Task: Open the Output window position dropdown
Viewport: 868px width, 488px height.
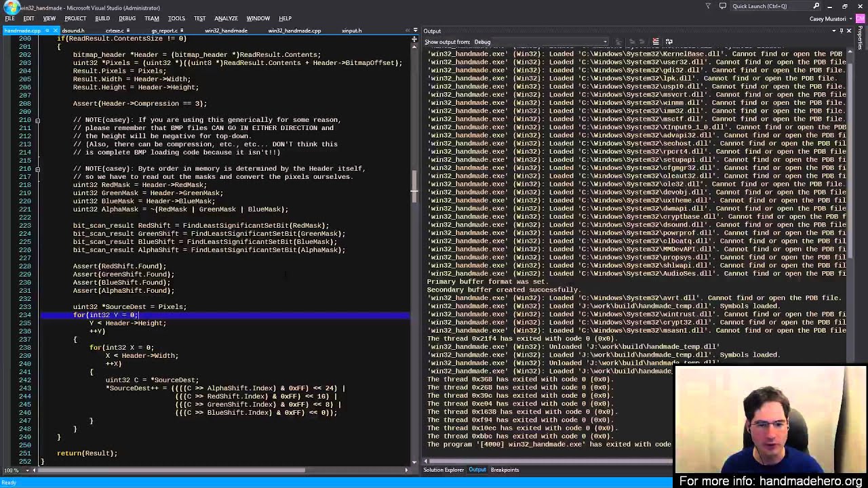Action: tap(833, 31)
